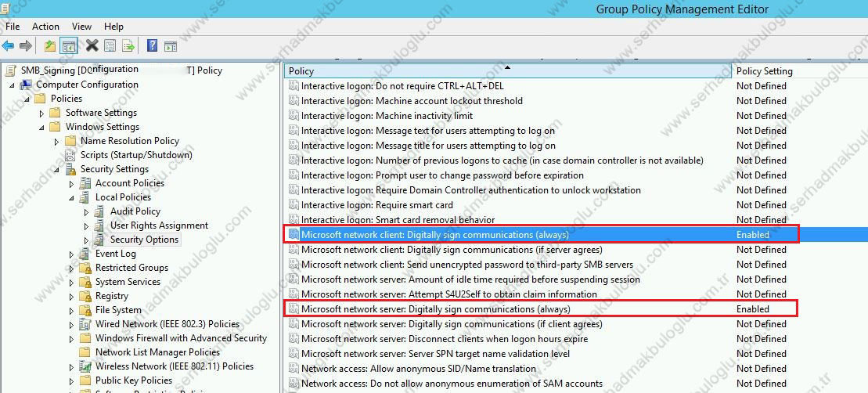Select User Rights Assignment in tree
This screenshot has height=393, width=868.
tap(159, 225)
